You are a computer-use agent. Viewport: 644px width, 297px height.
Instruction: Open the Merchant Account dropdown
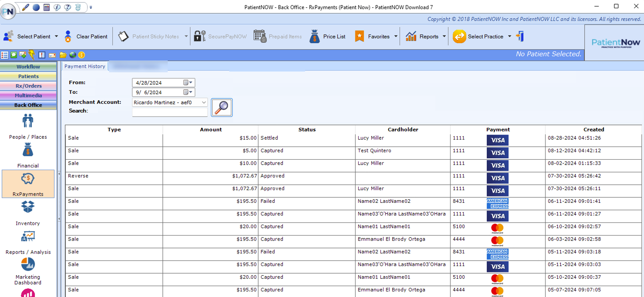tap(203, 102)
